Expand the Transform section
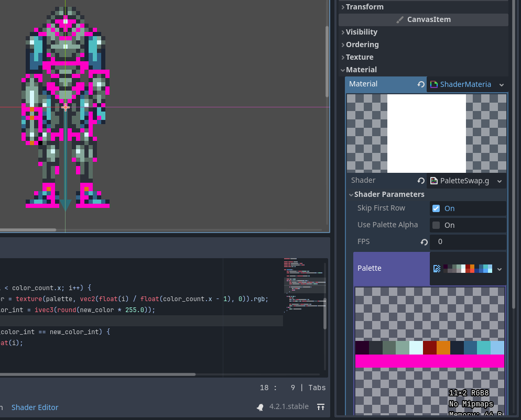 tap(364, 7)
